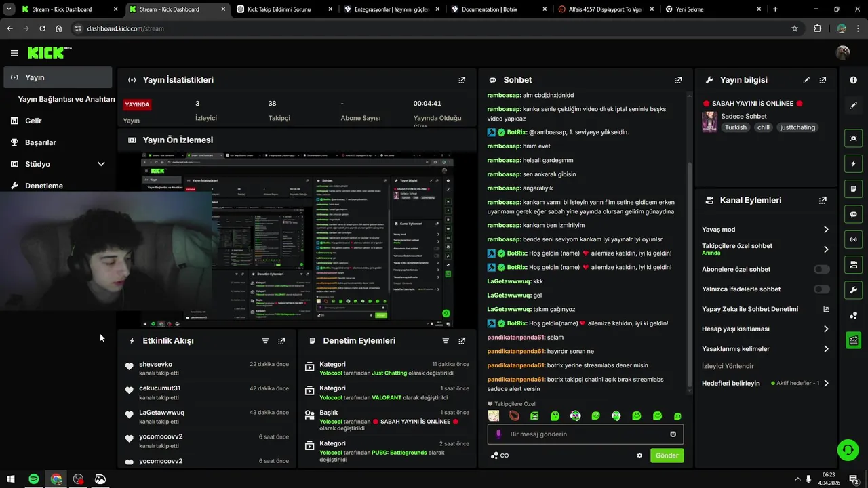Open the notification center in the taskbar corner

point(854,479)
